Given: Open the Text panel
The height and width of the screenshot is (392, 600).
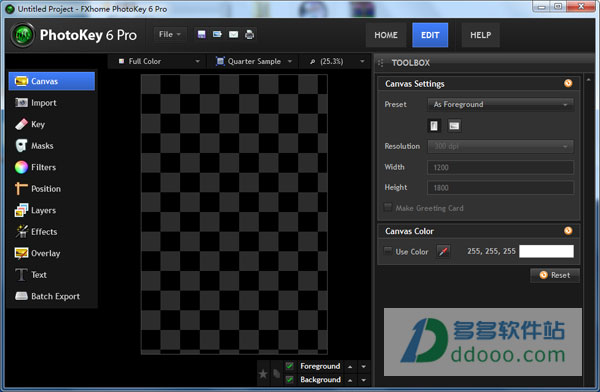Looking at the screenshot, I should (x=52, y=274).
